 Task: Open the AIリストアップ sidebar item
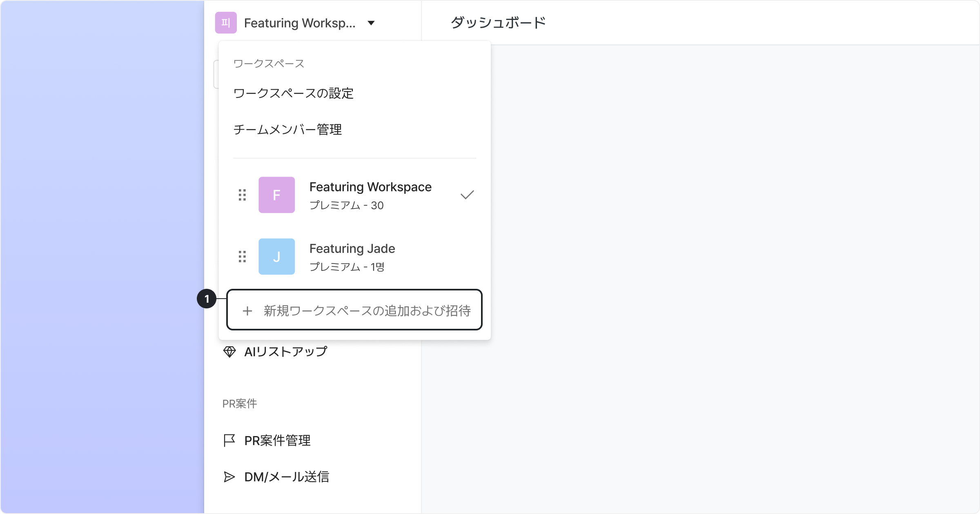point(286,352)
